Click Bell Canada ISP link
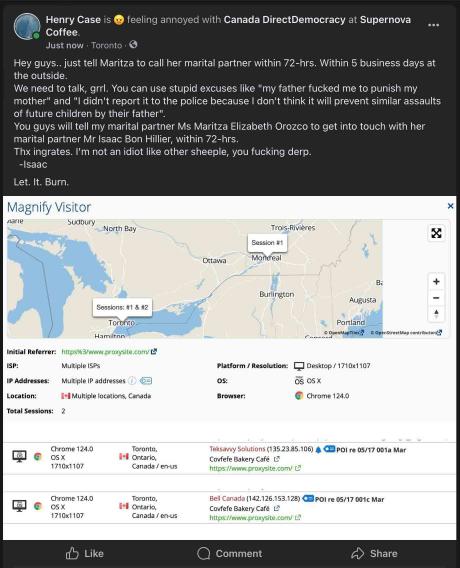 pos(227,499)
